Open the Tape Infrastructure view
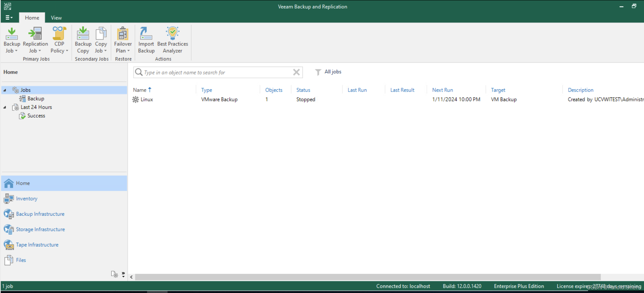The height and width of the screenshot is (293, 644). 64,245
